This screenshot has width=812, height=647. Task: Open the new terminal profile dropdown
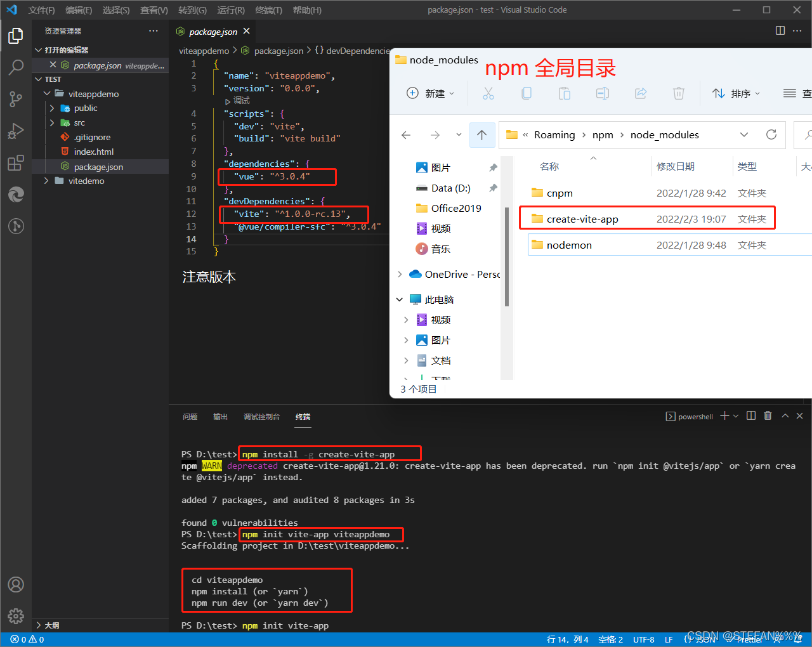[736, 416]
